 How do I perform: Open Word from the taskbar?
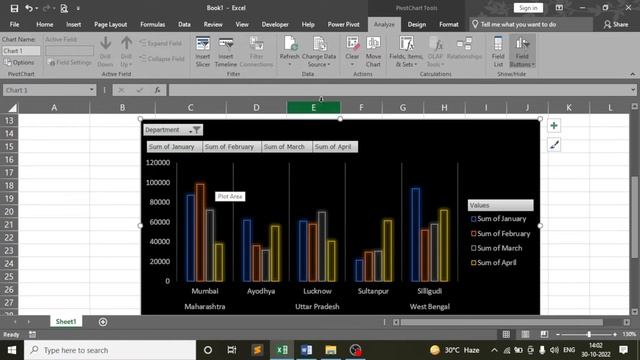306,350
